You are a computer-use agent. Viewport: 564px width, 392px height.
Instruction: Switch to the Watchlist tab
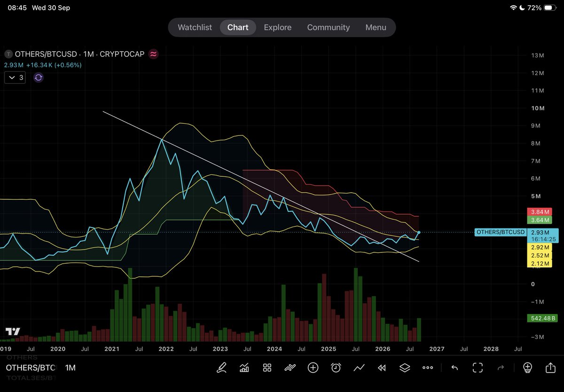click(195, 27)
